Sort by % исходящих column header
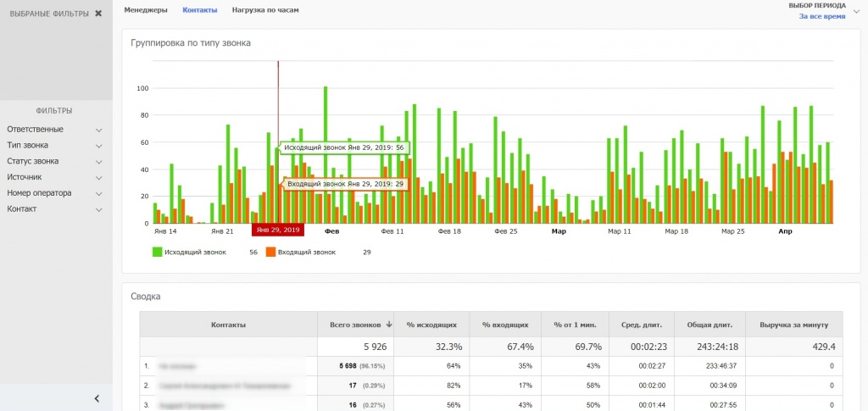The height and width of the screenshot is (411, 868). pyautogui.click(x=431, y=325)
